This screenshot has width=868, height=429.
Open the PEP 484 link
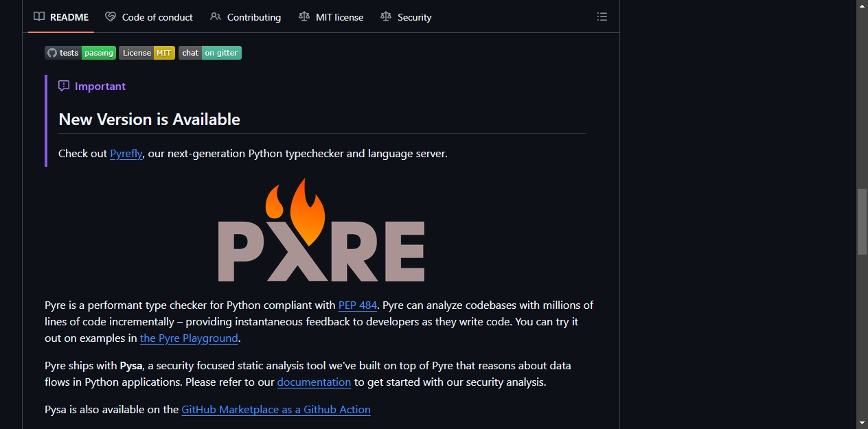point(358,305)
